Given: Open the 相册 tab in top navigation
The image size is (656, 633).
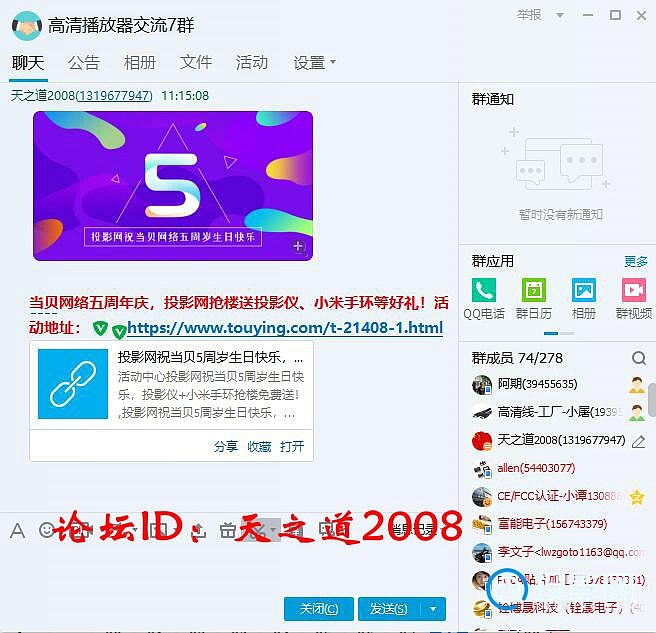Looking at the screenshot, I should [140, 63].
